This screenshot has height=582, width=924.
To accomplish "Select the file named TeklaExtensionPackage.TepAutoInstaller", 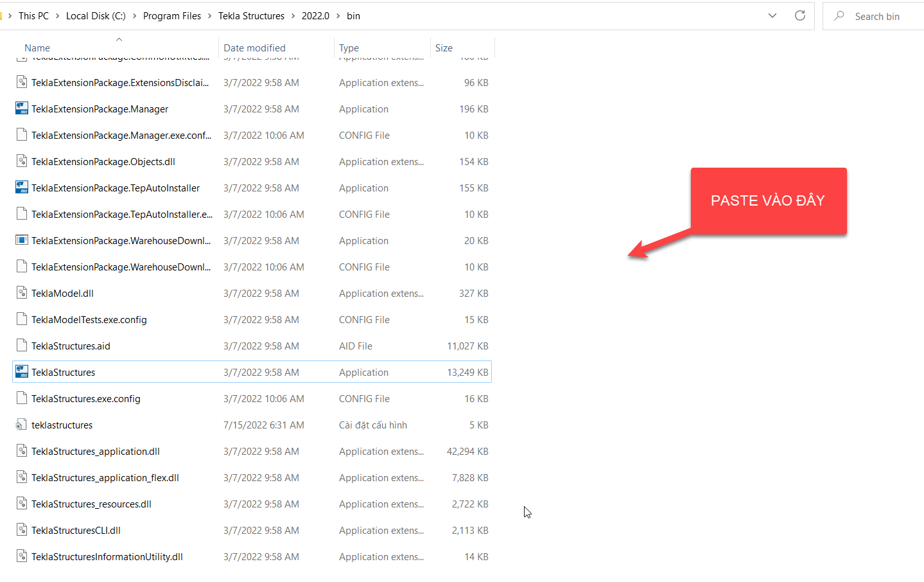I will [116, 188].
